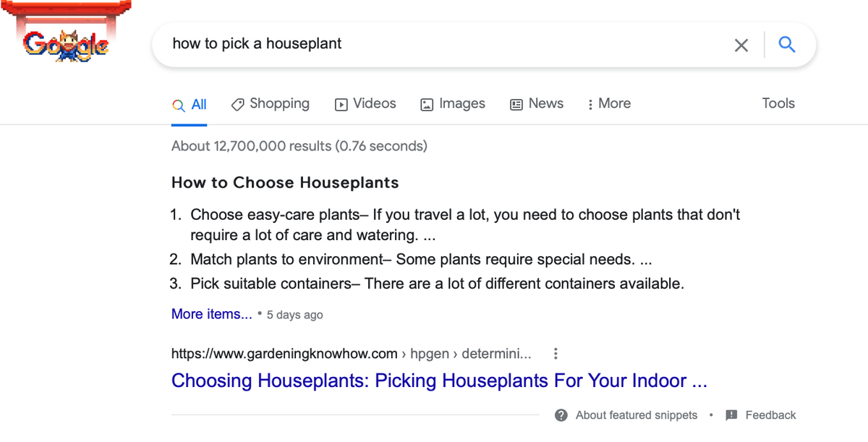Expand More items in the snippet
The image size is (868, 442).
[x=212, y=314]
